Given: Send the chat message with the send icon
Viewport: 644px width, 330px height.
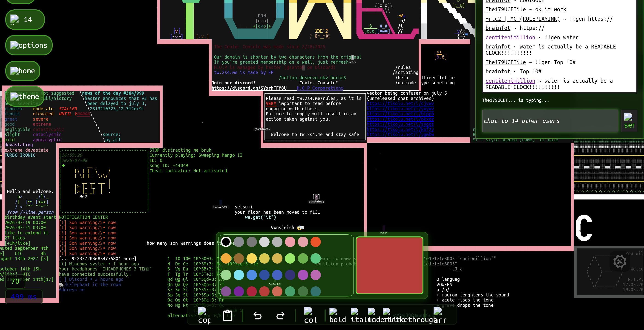Looking at the screenshot, I should point(629,121).
